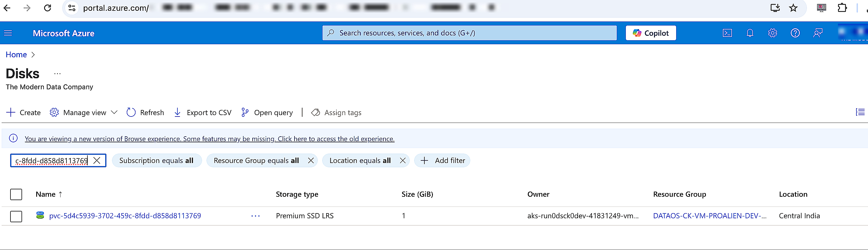Clear the disk name filter text
This screenshot has width=868, height=250.
(x=97, y=161)
